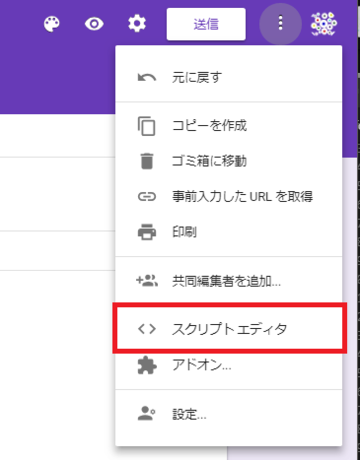This screenshot has height=460, width=360.
Task: Select ゴミ箱に移動 menu entry
Action: 229,161
